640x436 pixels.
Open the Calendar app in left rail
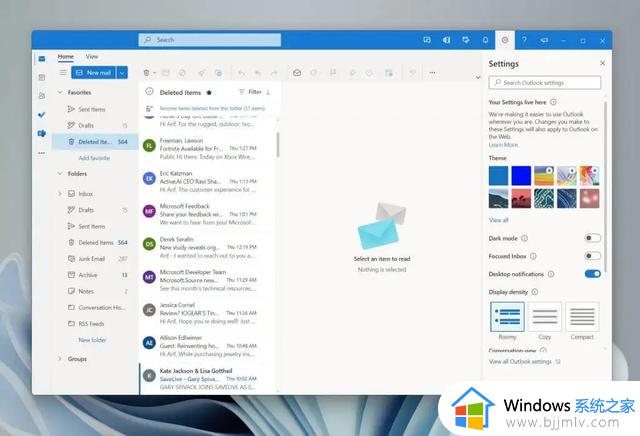pyautogui.click(x=42, y=77)
